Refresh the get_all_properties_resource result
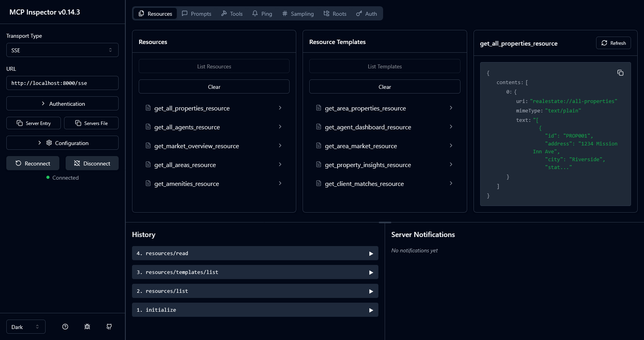The height and width of the screenshot is (340, 644). (x=613, y=43)
